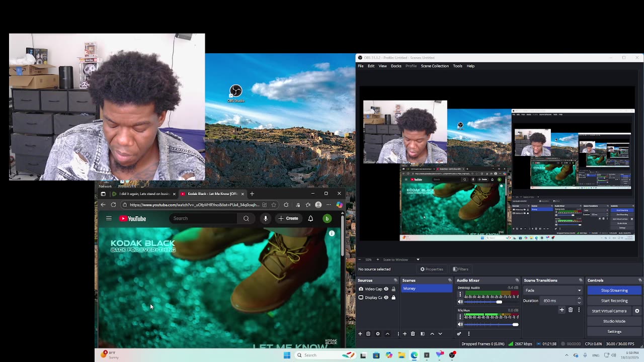Toggle visibility of Display Capture source
Image resolution: width=644 pixels, height=362 pixels.
click(386, 298)
